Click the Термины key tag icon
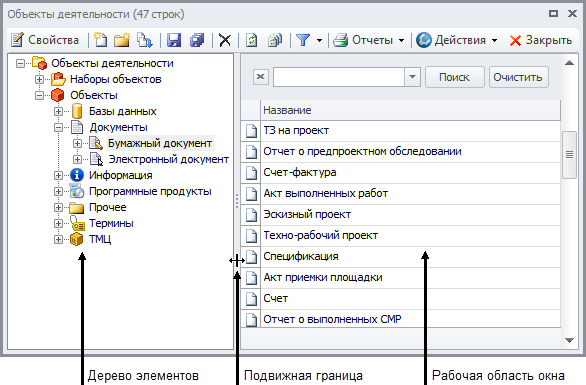 (x=77, y=223)
